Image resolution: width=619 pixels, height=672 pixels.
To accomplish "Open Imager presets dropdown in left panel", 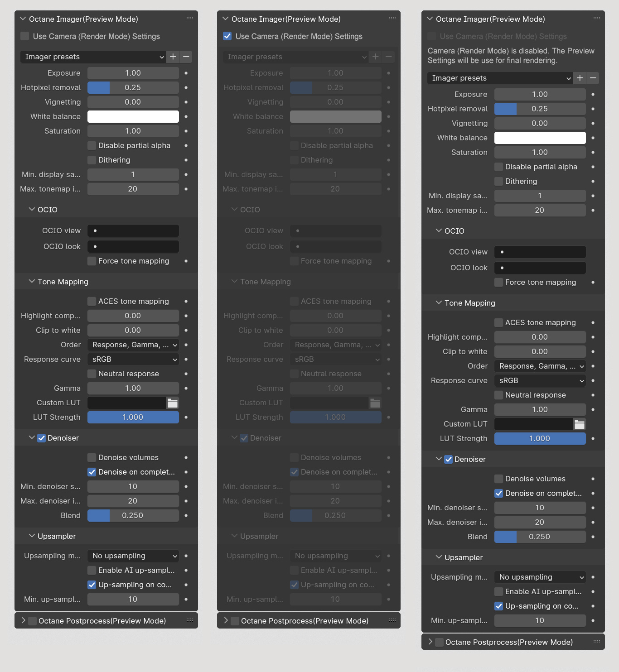I will (93, 57).
